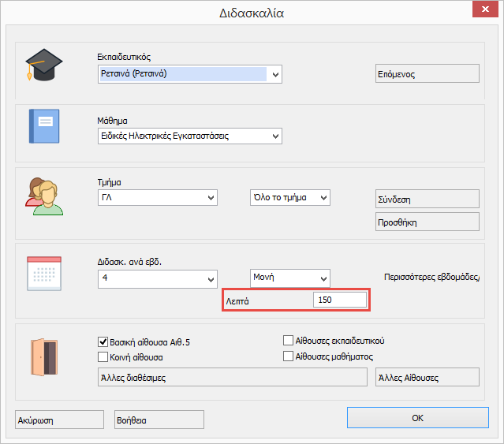Expand the Όλο το τμήμα dropdown
The height and width of the screenshot is (444, 504).
[323, 197]
